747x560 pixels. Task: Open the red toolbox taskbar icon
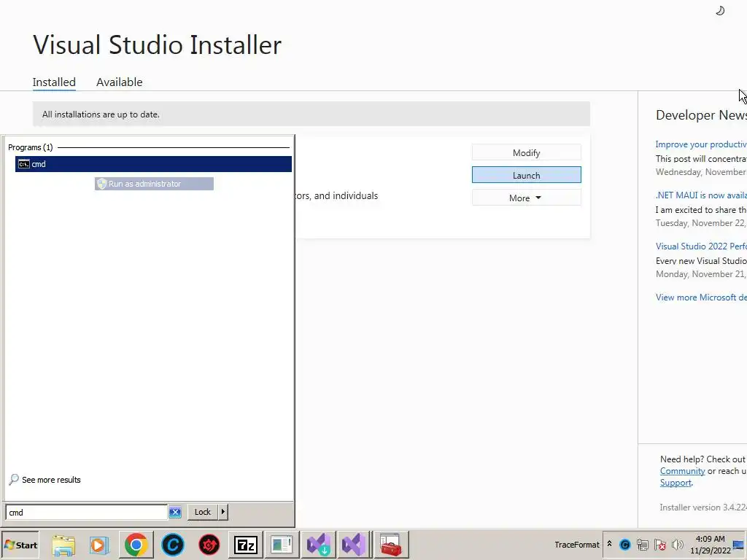pyautogui.click(x=391, y=545)
